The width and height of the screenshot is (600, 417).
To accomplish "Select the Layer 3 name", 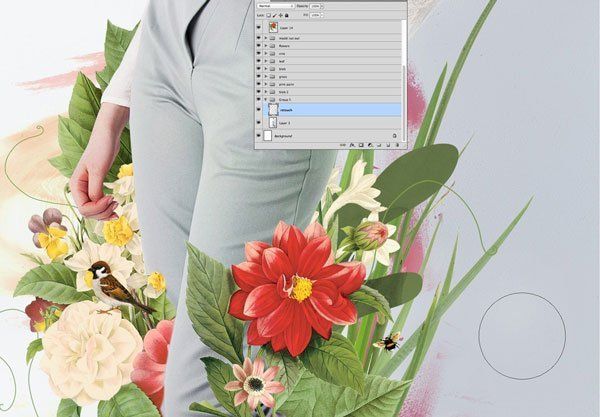I will pos(284,123).
